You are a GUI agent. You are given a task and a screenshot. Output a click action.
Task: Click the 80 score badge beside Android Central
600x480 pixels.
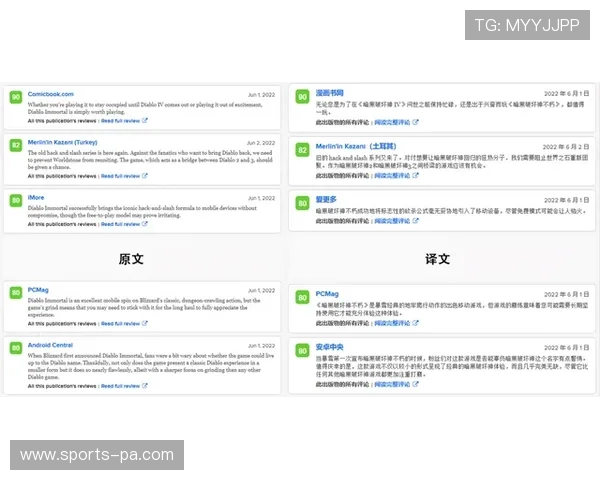tap(16, 348)
